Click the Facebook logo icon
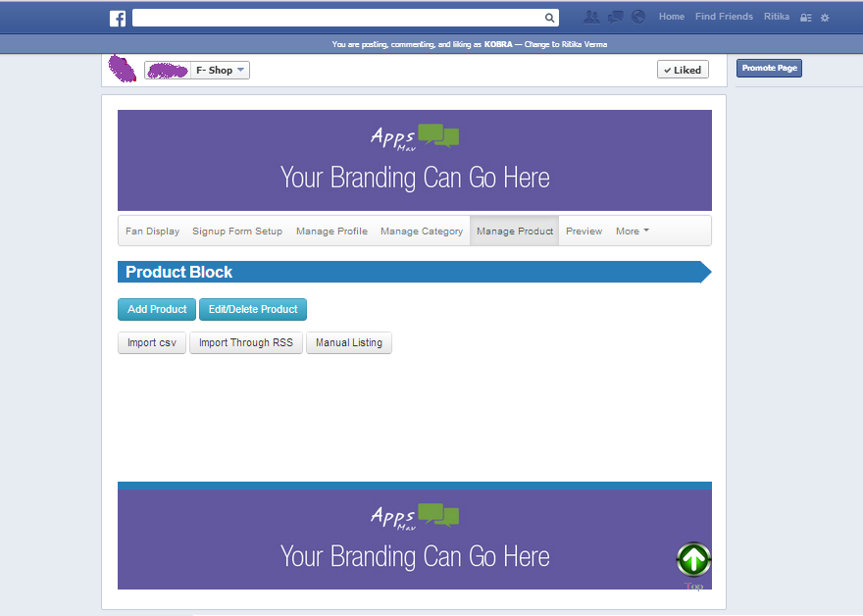The width and height of the screenshot is (863, 616). (x=118, y=19)
